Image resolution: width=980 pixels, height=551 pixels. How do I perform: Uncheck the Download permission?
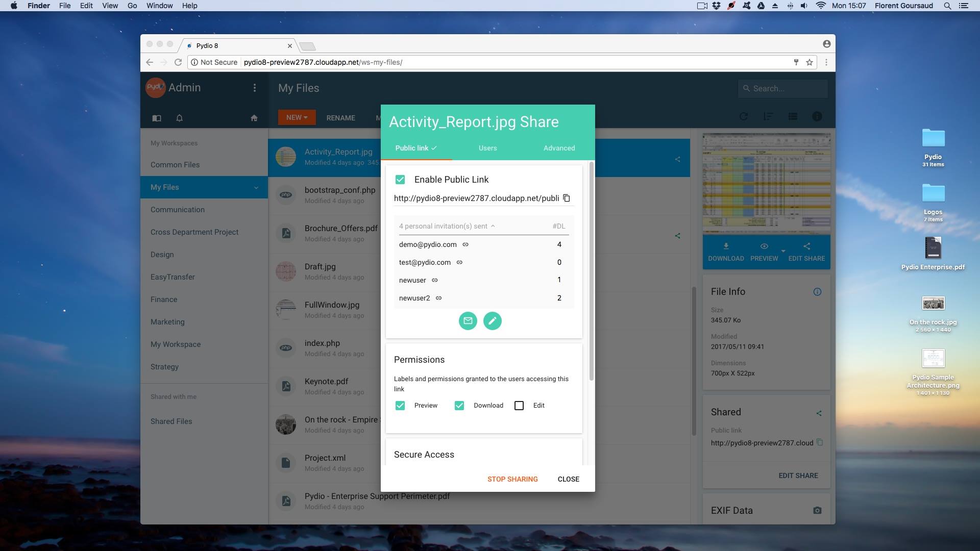coord(459,406)
